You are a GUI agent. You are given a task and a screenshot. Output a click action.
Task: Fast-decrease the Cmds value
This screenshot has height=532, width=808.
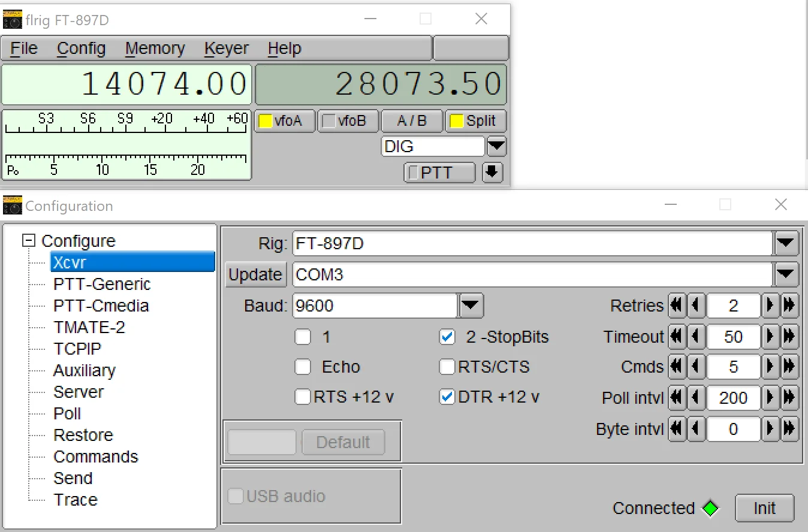tap(677, 367)
